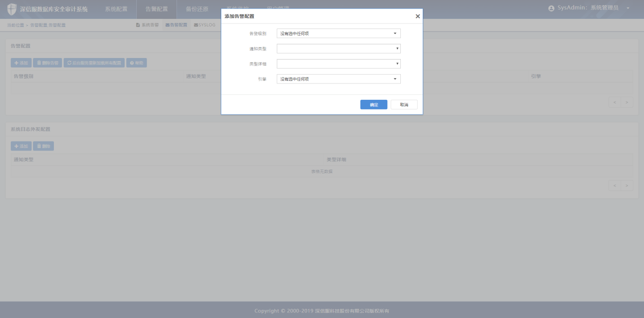Go to the 系统配置 menu
The width and height of the screenshot is (644, 318).
point(116,9)
